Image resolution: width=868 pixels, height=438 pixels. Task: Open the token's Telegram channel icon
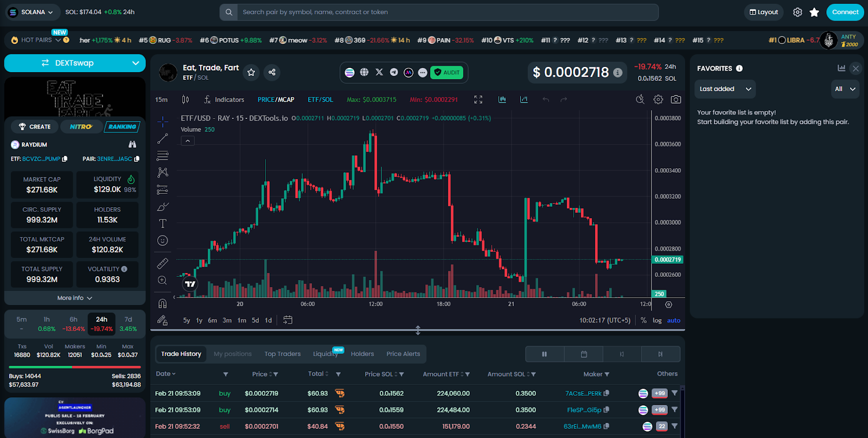tap(394, 72)
